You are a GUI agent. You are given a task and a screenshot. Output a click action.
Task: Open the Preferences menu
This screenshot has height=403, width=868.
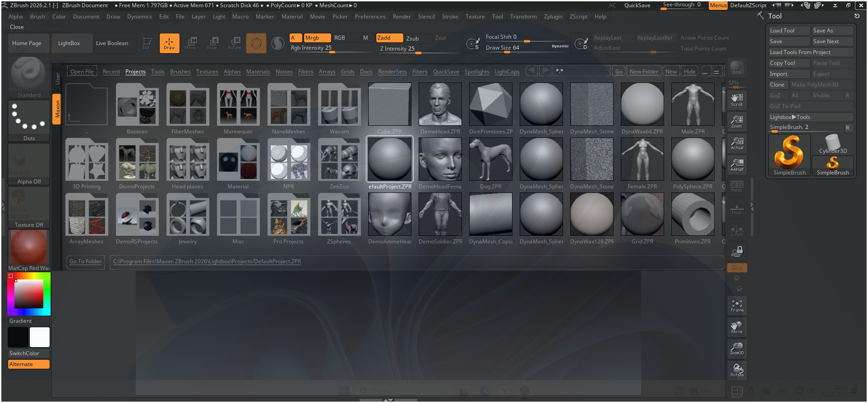click(x=370, y=17)
